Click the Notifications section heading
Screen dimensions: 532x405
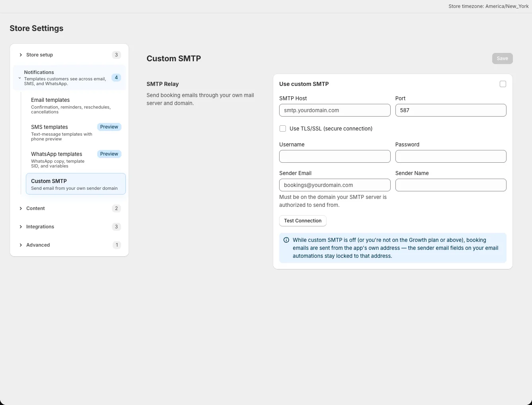(39, 72)
